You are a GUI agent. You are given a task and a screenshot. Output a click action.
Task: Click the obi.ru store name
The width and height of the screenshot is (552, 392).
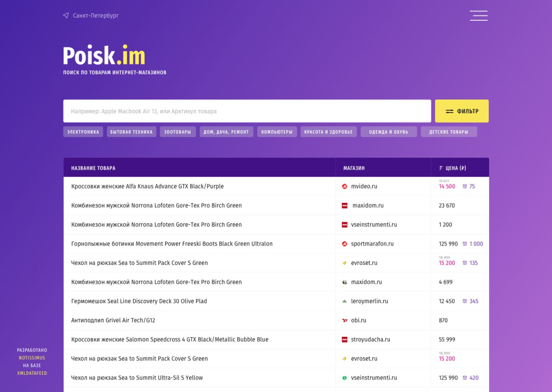pos(359,320)
